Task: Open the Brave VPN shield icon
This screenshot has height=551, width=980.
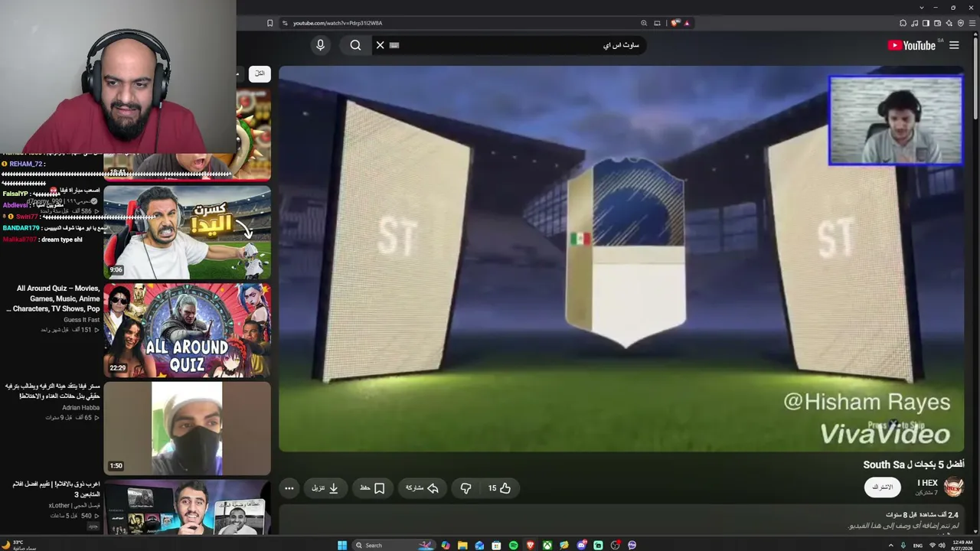Action: coord(960,23)
